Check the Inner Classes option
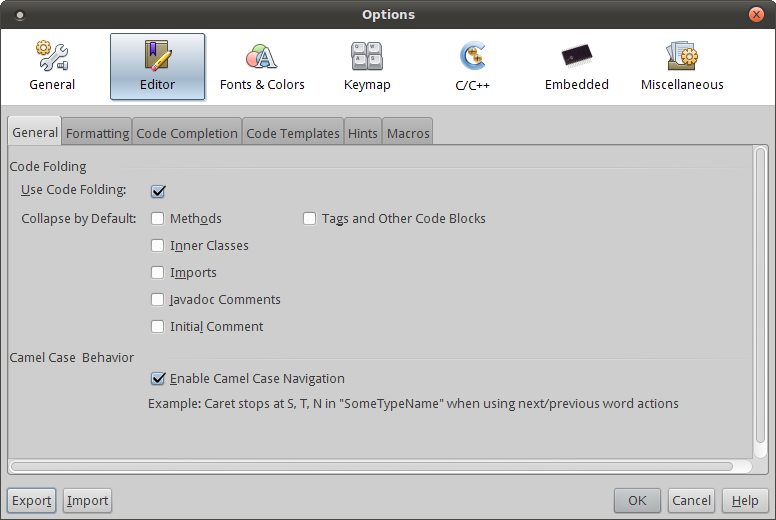Viewport: 776px width, 520px height. pos(157,245)
